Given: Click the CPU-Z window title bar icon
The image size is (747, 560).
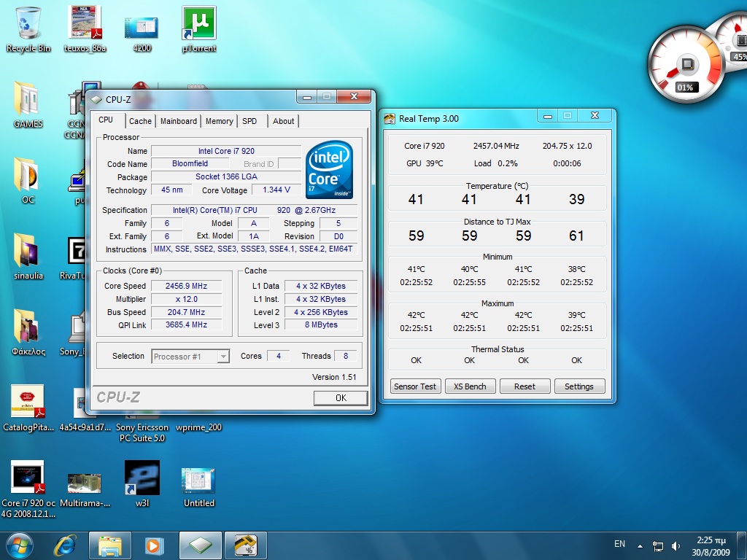Looking at the screenshot, I should tap(96, 99).
